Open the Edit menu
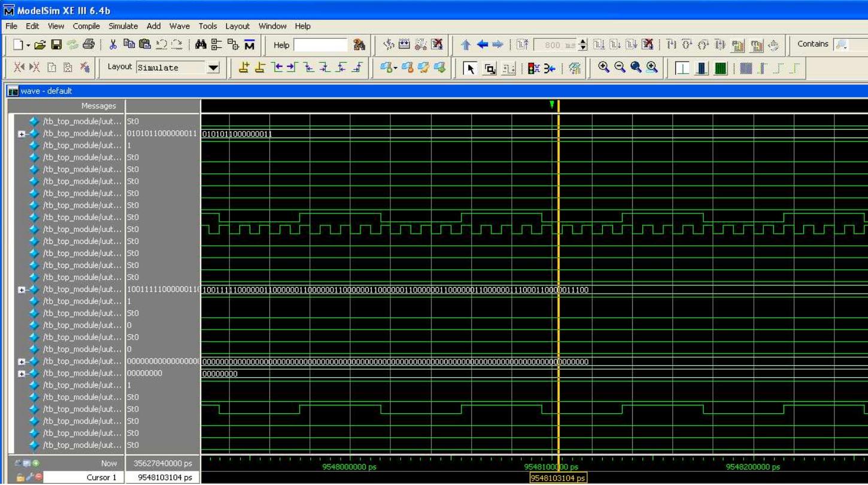The height and width of the screenshot is (485, 868). click(32, 26)
